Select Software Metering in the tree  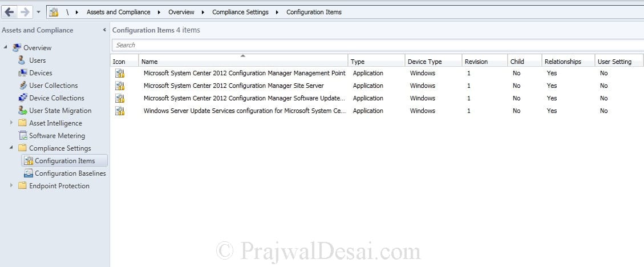pos(57,136)
